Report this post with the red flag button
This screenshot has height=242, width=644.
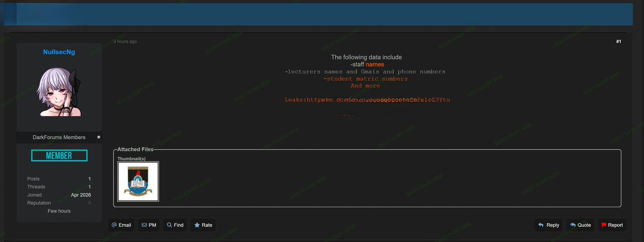(x=612, y=225)
